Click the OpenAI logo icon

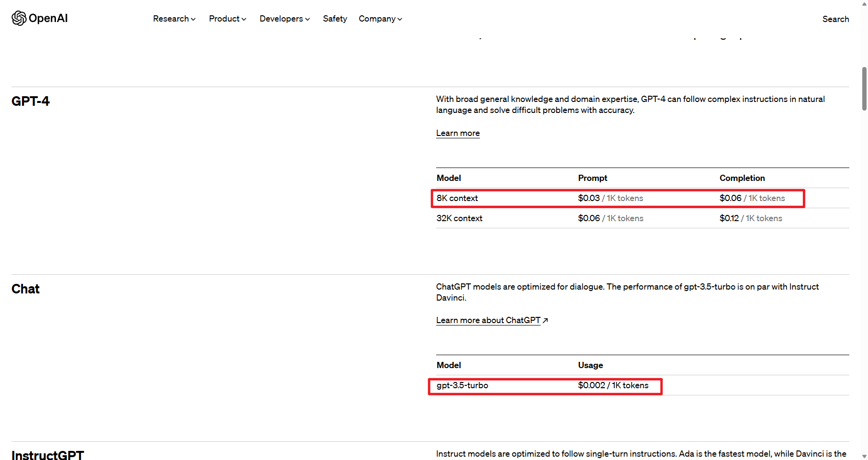pyautogui.click(x=19, y=18)
